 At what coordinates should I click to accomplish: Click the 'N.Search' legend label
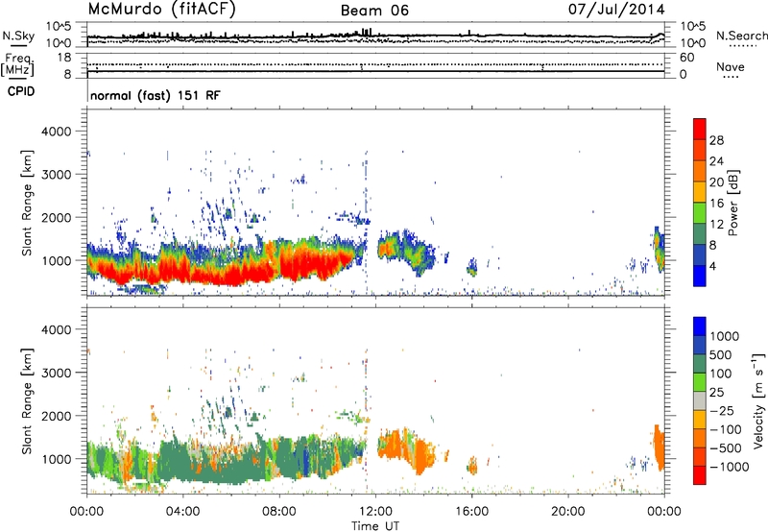(x=742, y=36)
